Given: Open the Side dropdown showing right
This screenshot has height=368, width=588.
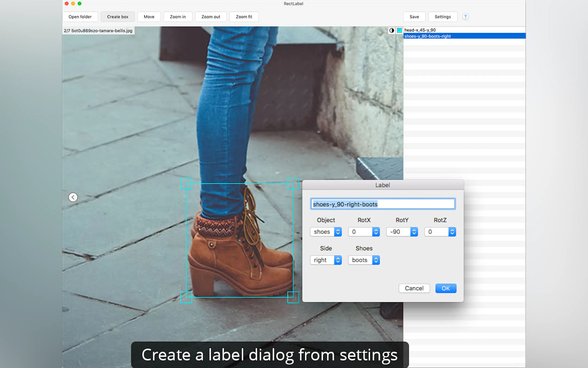Looking at the screenshot, I should click(x=326, y=260).
